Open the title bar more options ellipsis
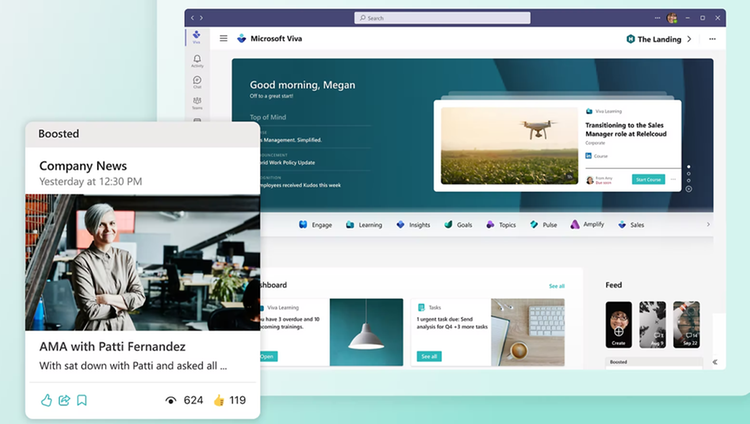Screen dimensions: 750x424 (657, 18)
